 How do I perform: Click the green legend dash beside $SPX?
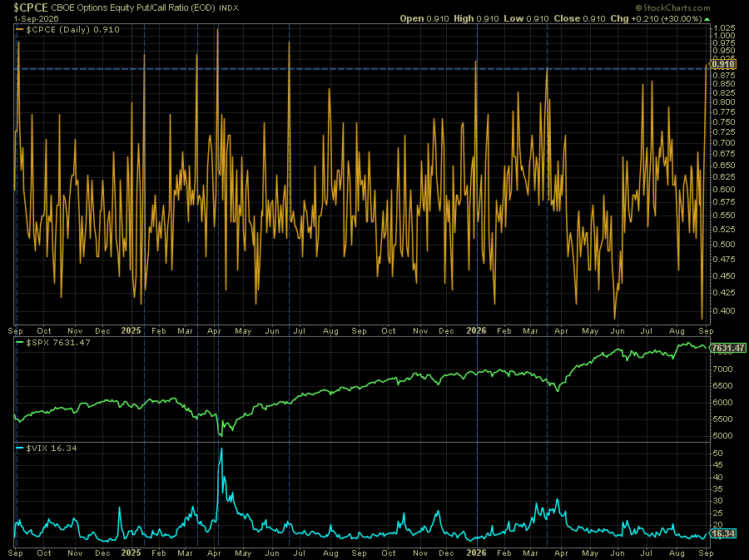pos(20,342)
